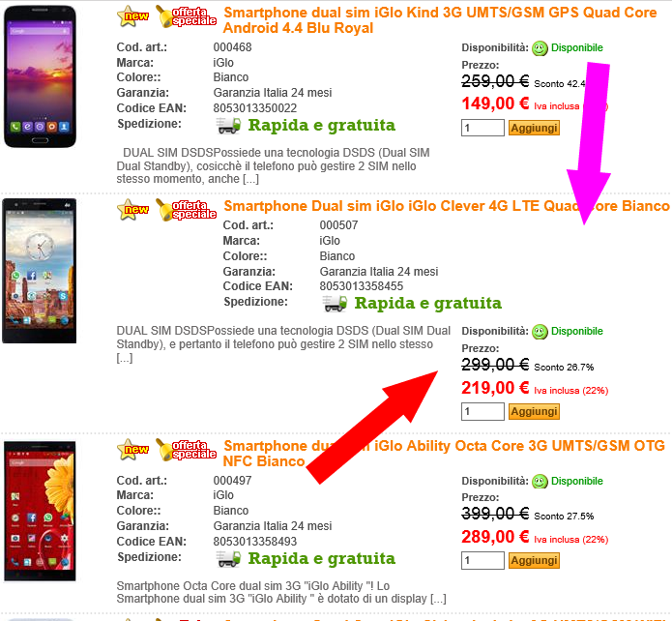The image size is (672, 621).
Task: Click green smiley availability icon for iGlo Ability
Action: click(540, 481)
